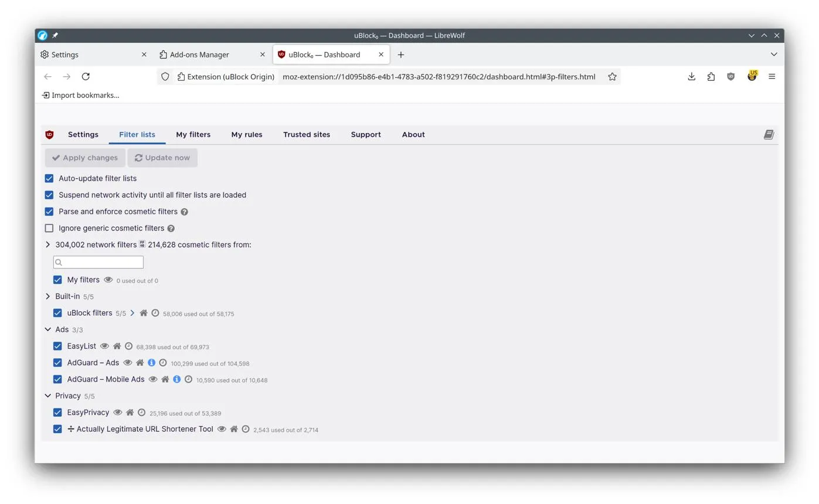Enable Ignore generic cosmetic filters
The image size is (819, 504).
click(x=49, y=228)
